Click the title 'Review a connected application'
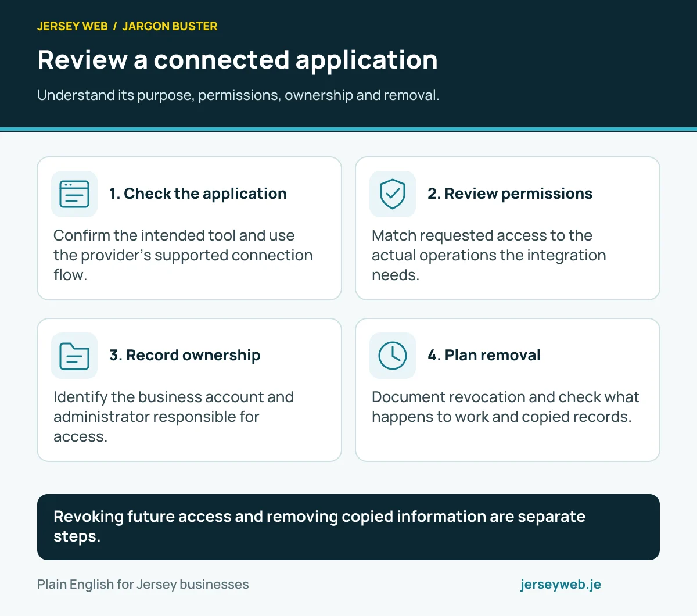Image resolution: width=697 pixels, height=616 pixels. [238, 60]
